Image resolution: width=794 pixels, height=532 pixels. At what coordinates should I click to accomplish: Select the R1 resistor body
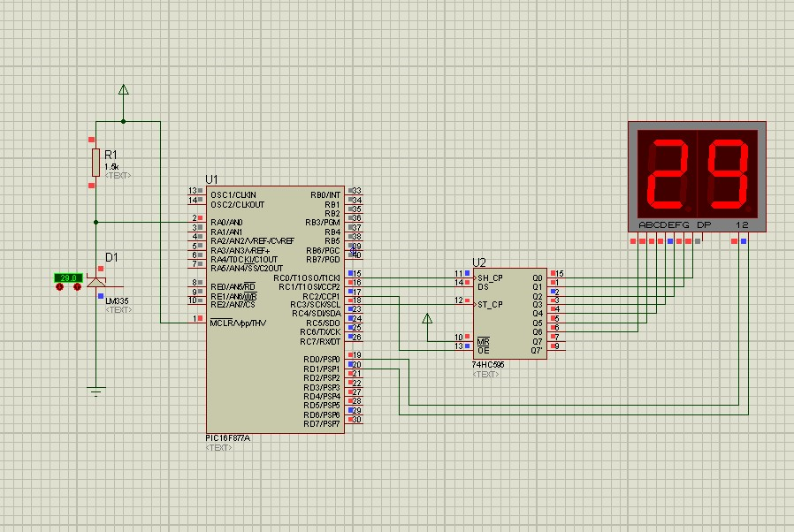[95, 163]
